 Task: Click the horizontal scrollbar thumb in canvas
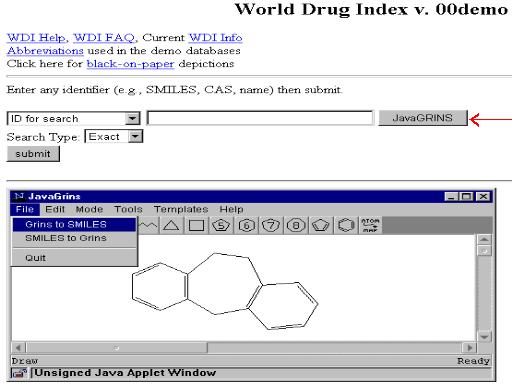click(117, 348)
